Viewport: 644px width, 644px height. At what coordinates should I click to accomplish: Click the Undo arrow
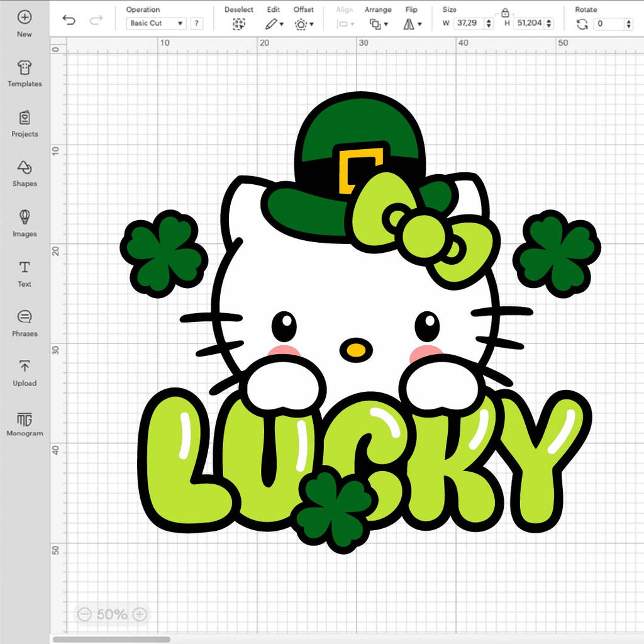pyautogui.click(x=69, y=21)
